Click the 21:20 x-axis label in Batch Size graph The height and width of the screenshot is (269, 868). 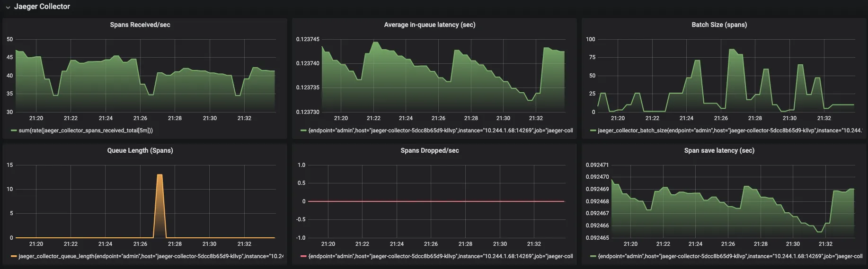point(618,118)
